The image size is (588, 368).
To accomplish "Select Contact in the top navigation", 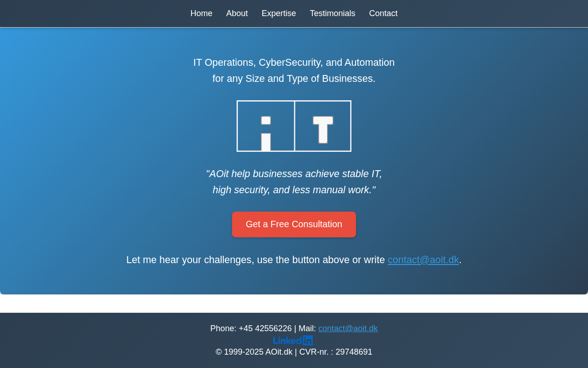I will coord(383,13).
